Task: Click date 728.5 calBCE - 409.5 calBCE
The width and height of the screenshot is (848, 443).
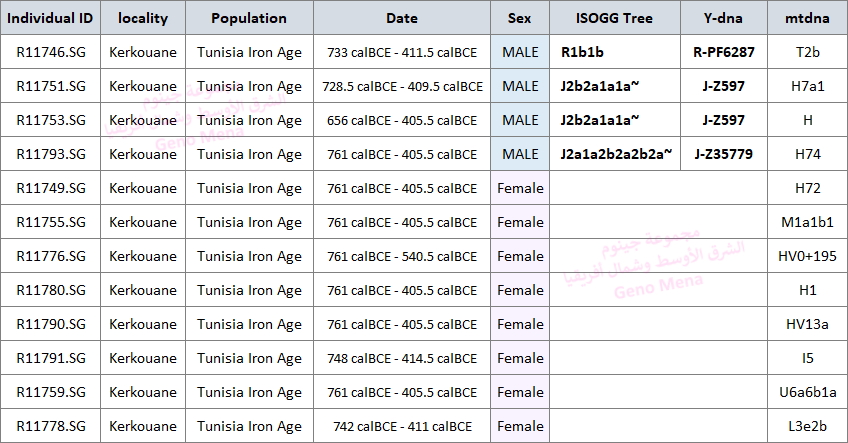Action: point(402,87)
